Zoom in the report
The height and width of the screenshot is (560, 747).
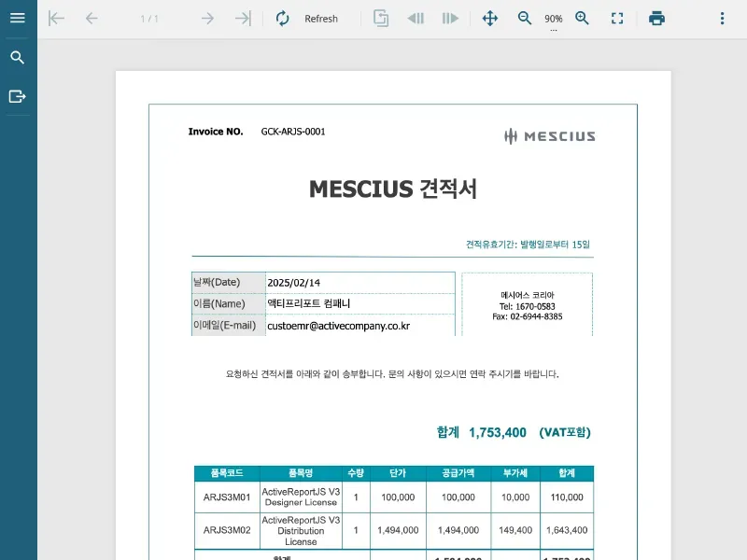tap(582, 19)
